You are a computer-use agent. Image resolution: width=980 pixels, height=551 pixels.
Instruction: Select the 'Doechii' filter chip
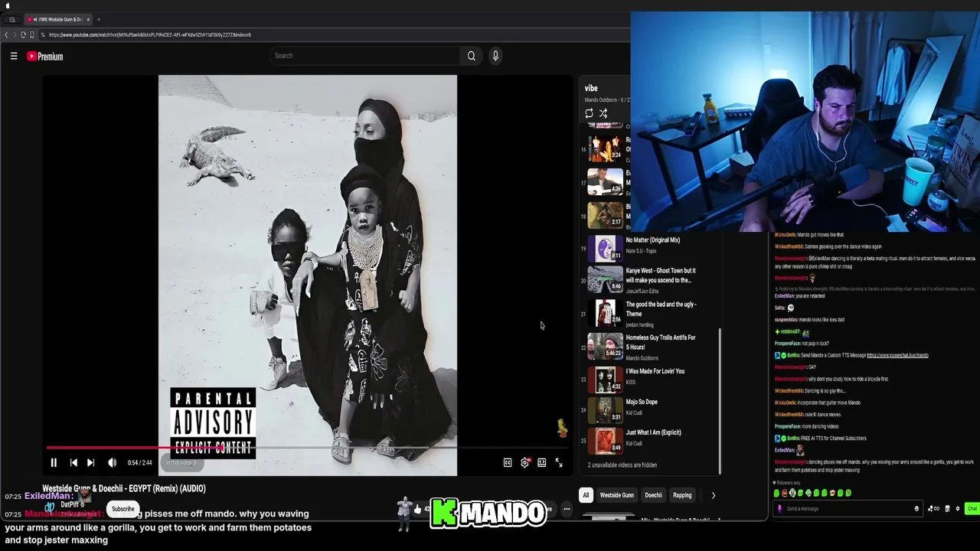[x=653, y=495]
